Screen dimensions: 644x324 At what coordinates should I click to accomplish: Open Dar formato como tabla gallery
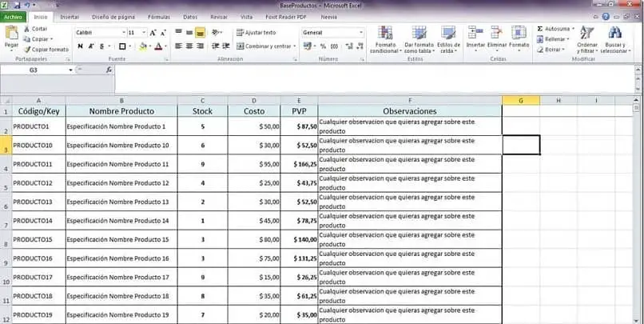click(419, 40)
